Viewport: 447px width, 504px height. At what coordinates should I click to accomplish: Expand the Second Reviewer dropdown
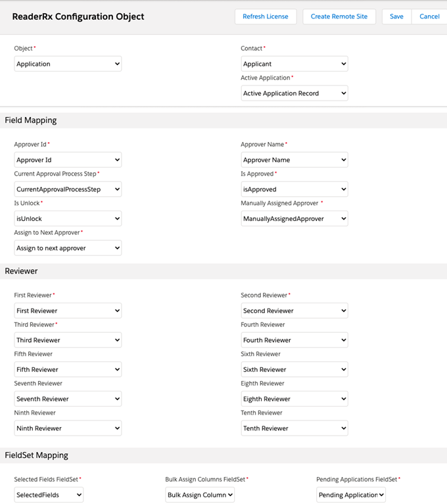(x=294, y=311)
